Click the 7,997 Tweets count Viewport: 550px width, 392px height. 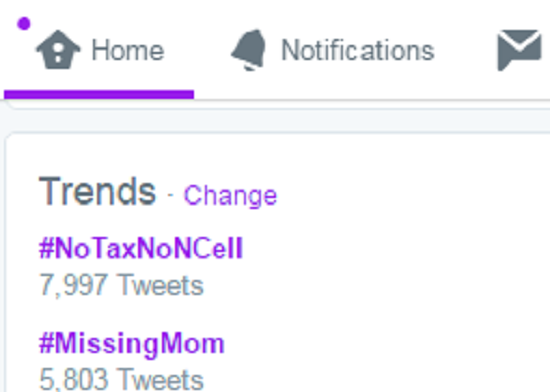point(121,285)
